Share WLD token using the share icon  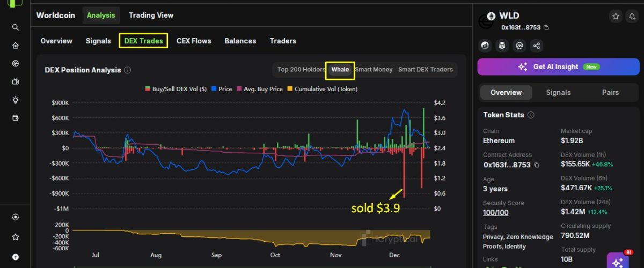click(x=537, y=46)
